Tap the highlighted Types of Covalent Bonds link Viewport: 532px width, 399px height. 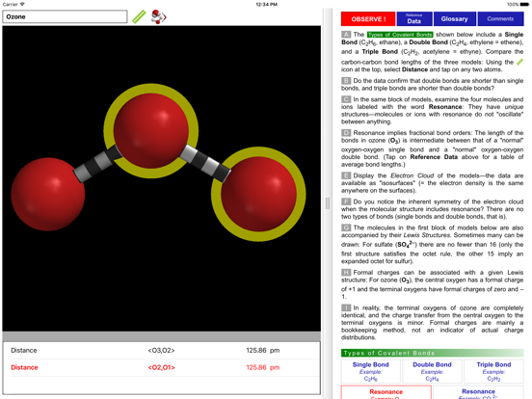point(400,35)
